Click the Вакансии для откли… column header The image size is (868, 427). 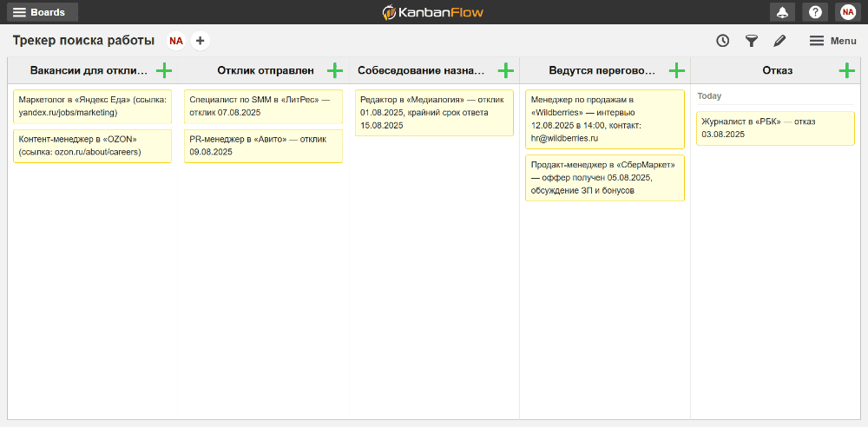[x=89, y=71]
